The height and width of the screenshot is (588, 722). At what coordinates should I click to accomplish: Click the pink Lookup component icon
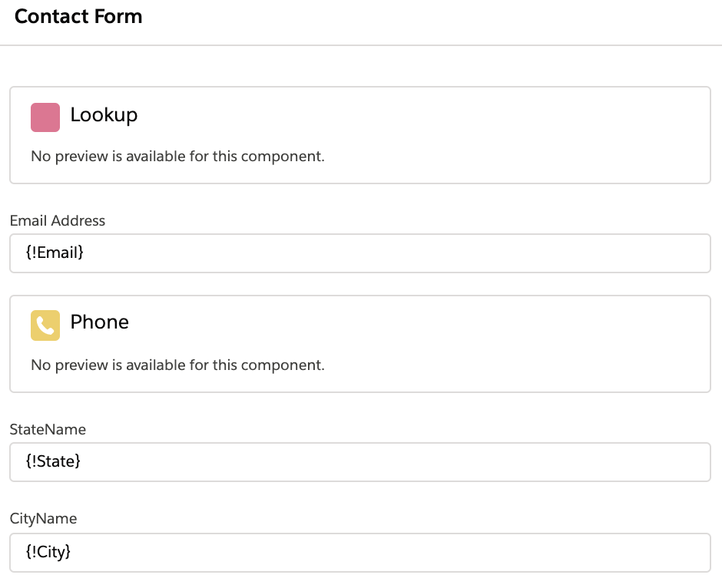pos(45,117)
